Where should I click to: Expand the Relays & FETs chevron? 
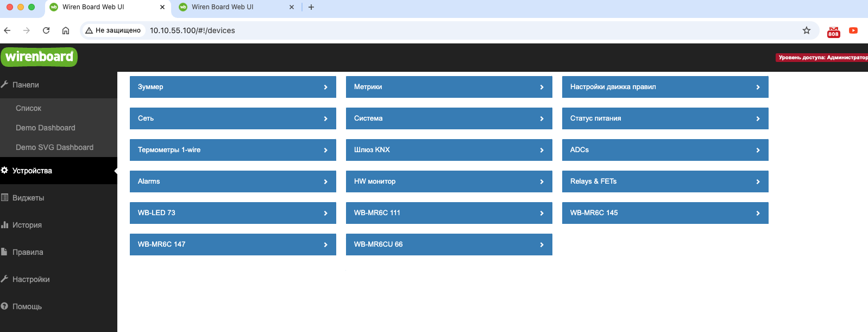[758, 181]
